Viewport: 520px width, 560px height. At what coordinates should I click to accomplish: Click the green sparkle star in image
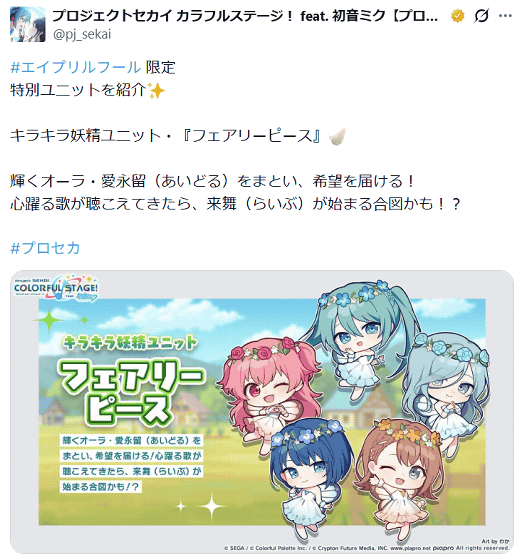point(49,320)
